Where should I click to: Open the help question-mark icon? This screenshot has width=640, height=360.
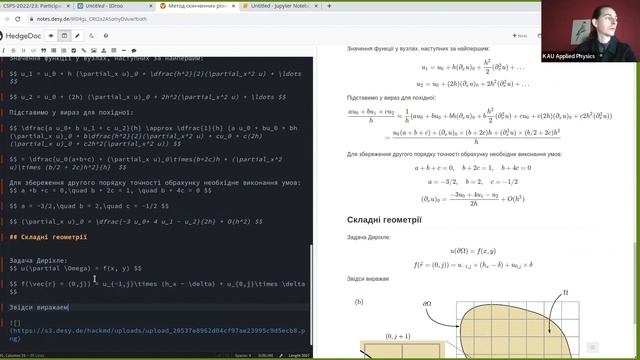click(x=106, y=36)
